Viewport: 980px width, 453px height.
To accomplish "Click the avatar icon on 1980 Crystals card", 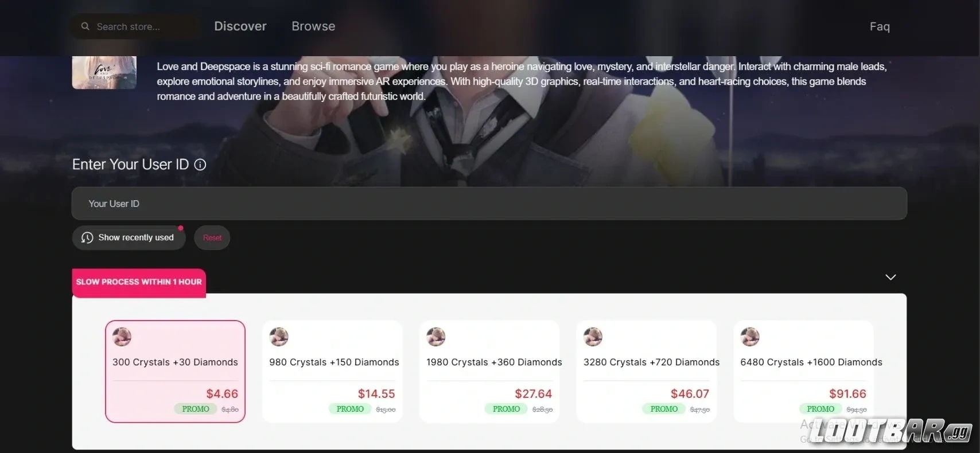I will point(436,337).
